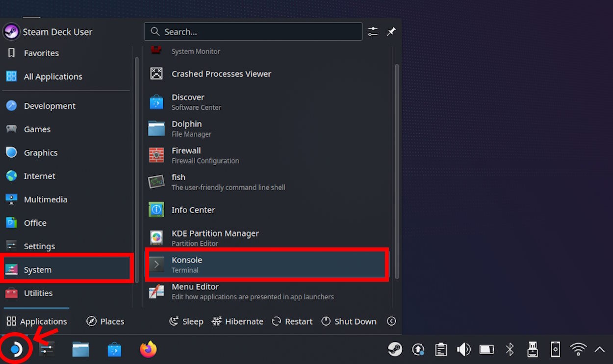Open System Settings icon in taskbar
Screen dimensions: 613x364
pyautogui.click(x=47, y=349)
